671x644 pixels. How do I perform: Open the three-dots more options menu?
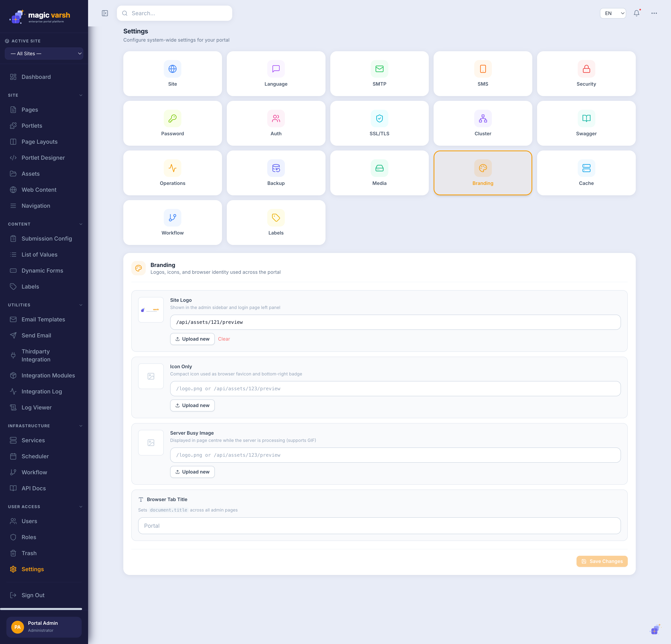click(654, 13)
